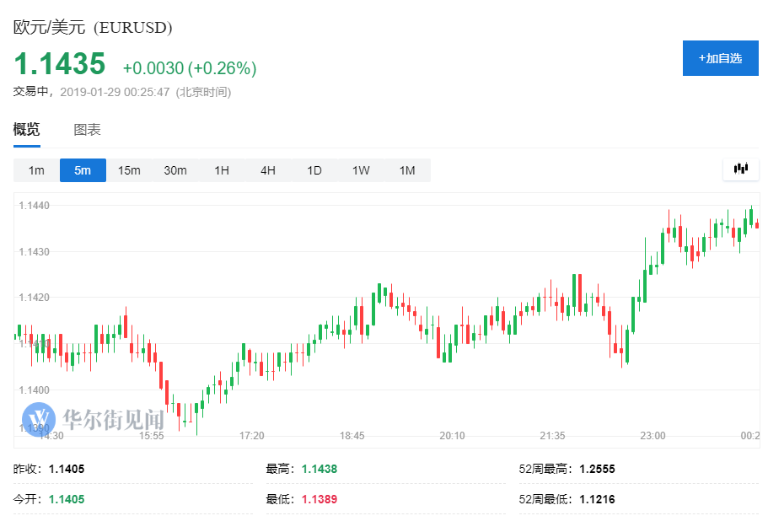Image resolution: width=768 pixels, height=532 pixels.
Task: Add EURUSD to watchlist with 加自选
Action: 720,58
